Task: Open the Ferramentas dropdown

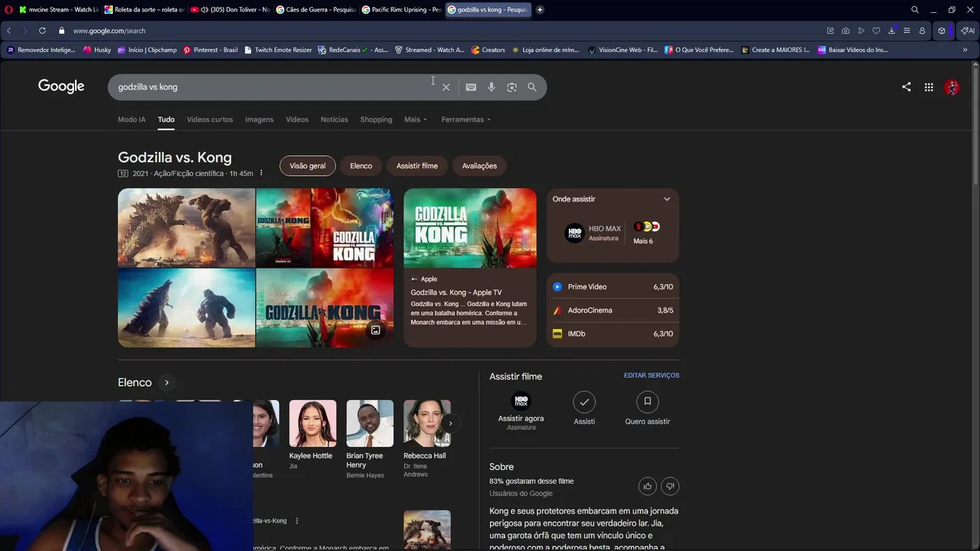Action: (x=466, y=119)
